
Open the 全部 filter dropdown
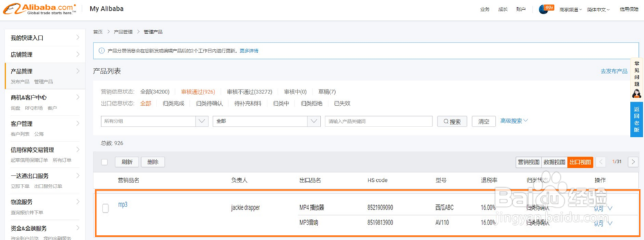click(266, 121)
